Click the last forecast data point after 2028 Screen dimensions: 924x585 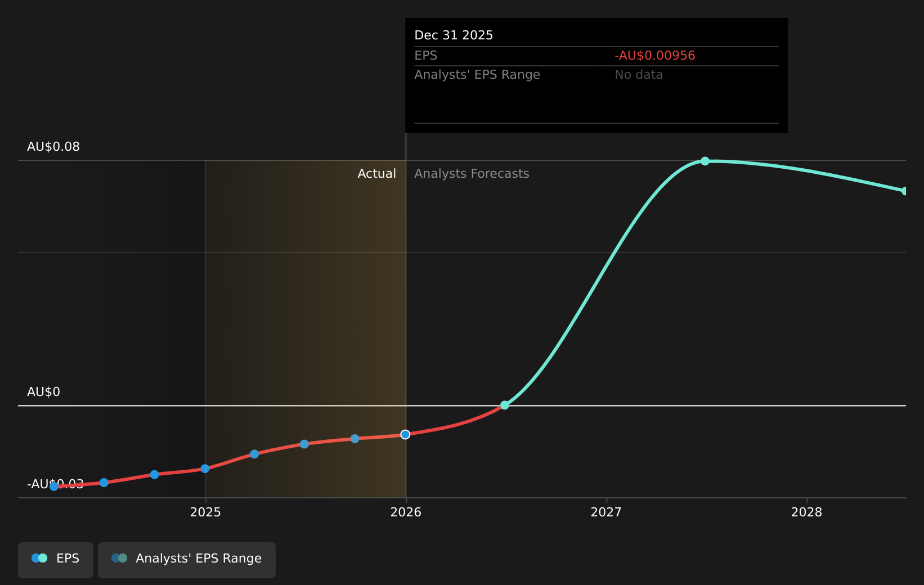pyautogui.click(x=905, y=191)
